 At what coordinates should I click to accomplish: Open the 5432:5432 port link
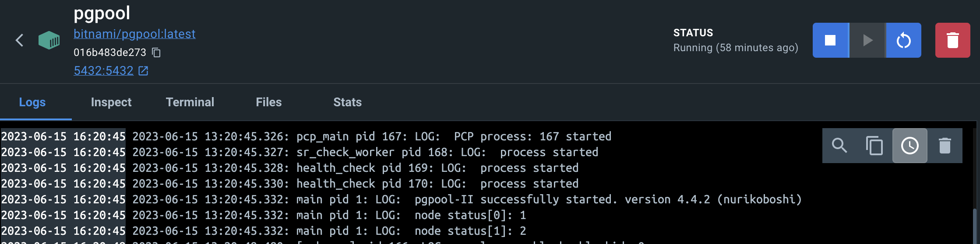point(103,71)
